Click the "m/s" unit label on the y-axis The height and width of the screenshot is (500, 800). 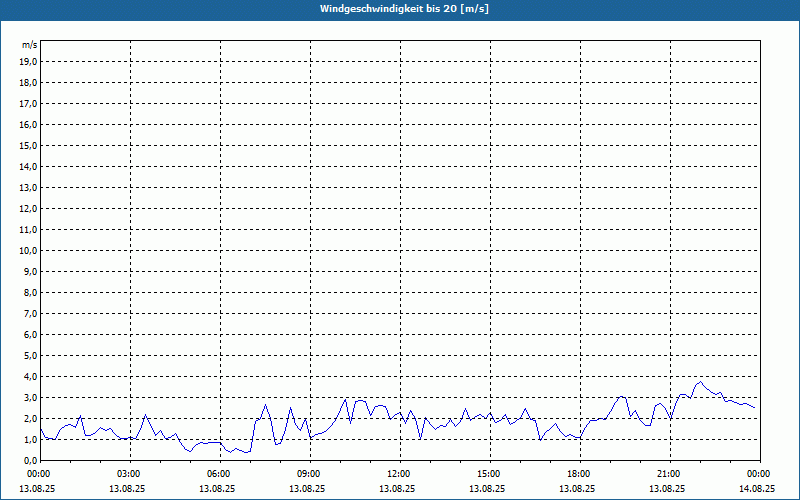[30, 45]
